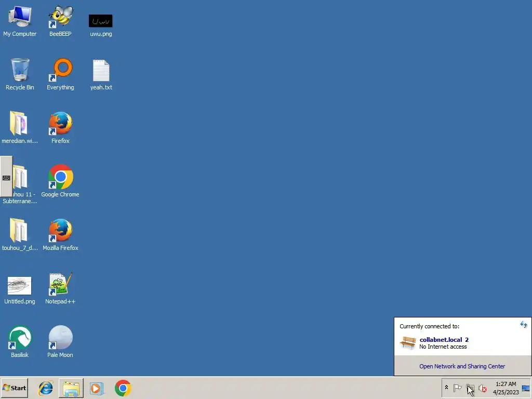
Task: Select the BeeBEEP shortcut icon
Action: click(60, 21)
